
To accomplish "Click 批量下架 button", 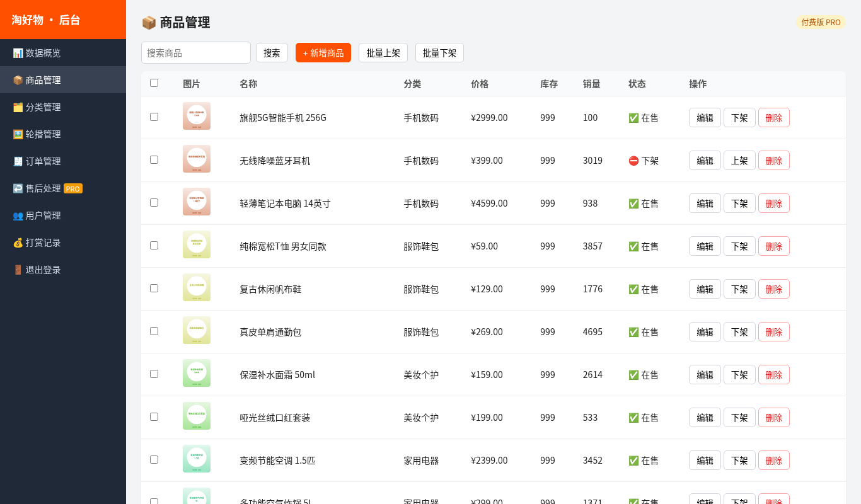I will (439, 53).
